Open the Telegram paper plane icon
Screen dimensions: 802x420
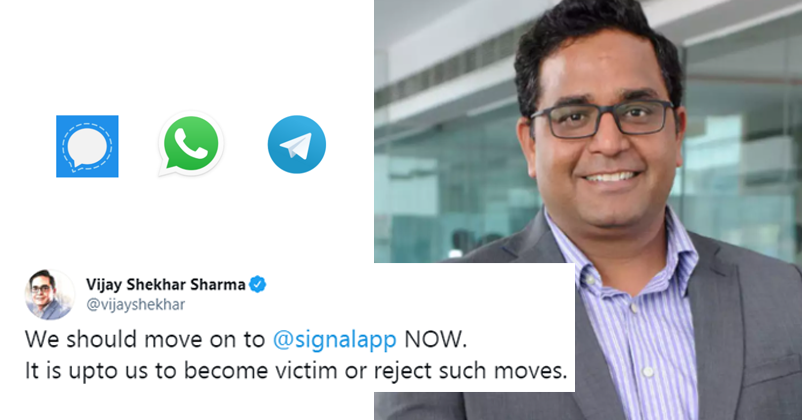[x=297, y=144]
